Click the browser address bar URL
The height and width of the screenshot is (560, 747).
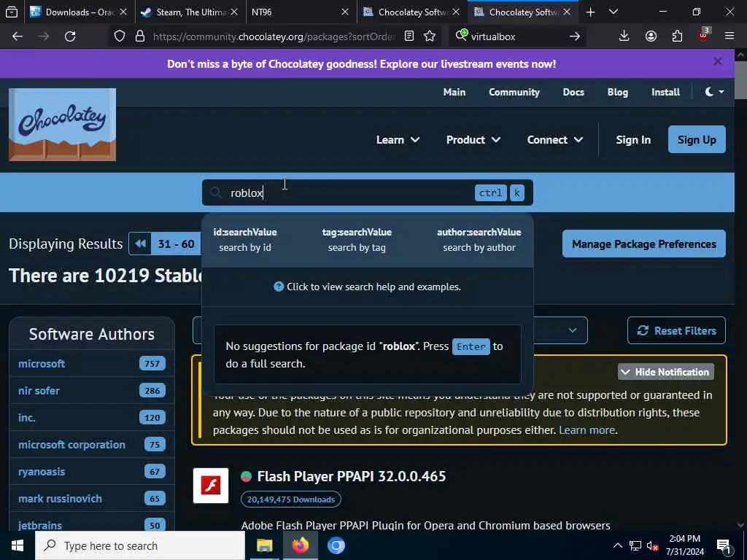click(274, 36)
